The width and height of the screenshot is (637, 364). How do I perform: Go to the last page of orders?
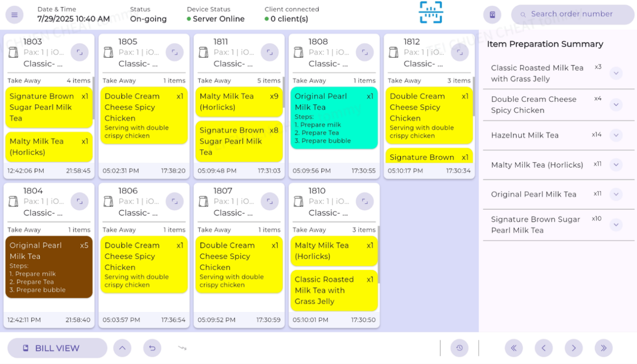click(603, 348)
